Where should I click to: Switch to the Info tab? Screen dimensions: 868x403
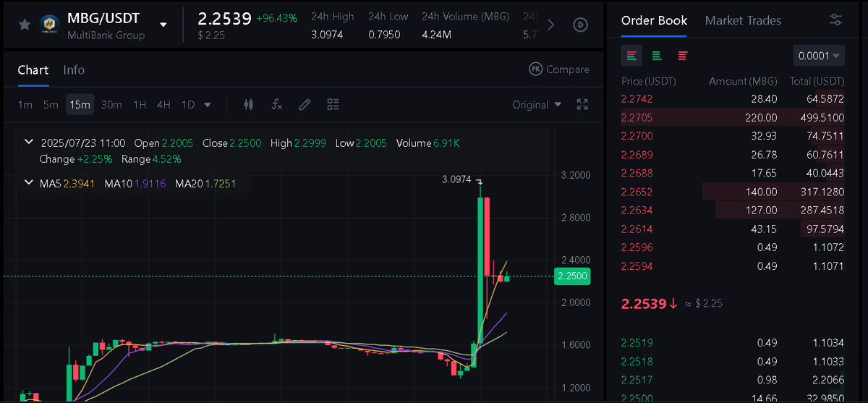[x=74, y=69]
